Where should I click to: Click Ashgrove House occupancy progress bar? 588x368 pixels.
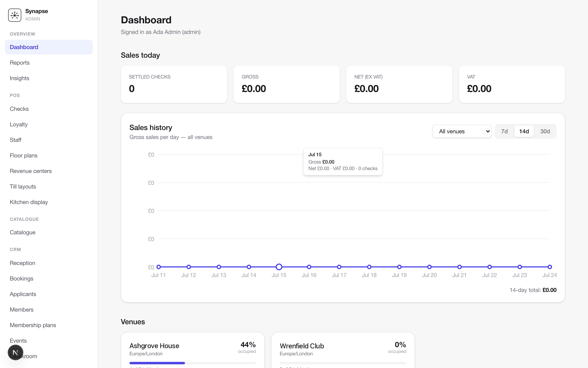(x=193, y=363)
